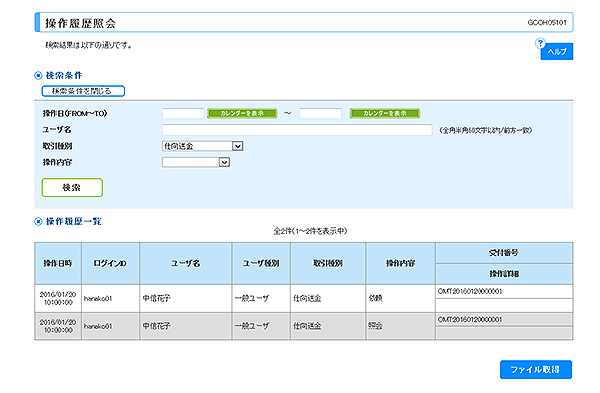
Task: Close search conditions with 検索条件を閉じる
Action: pyautogui.click(x=83, y=91)
